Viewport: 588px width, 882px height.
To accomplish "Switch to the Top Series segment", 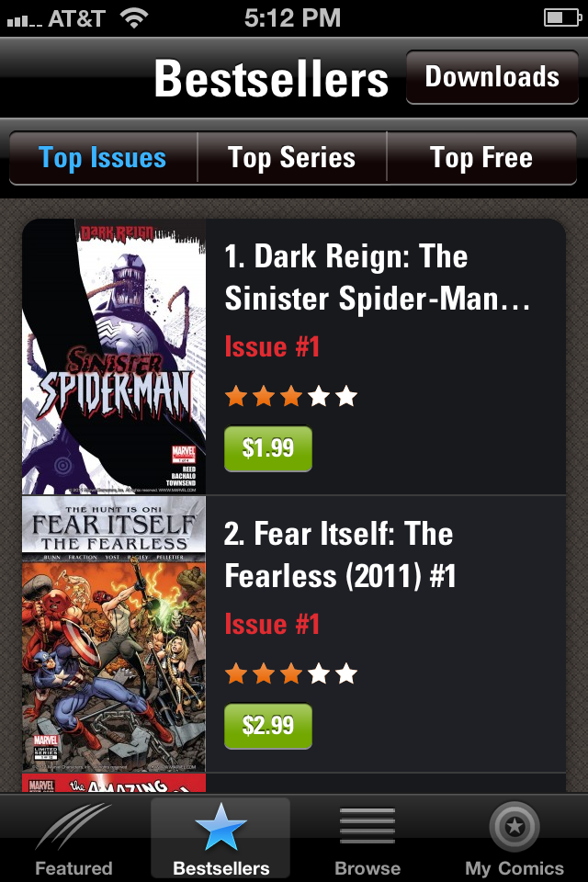I will click(x=292, y=157).
